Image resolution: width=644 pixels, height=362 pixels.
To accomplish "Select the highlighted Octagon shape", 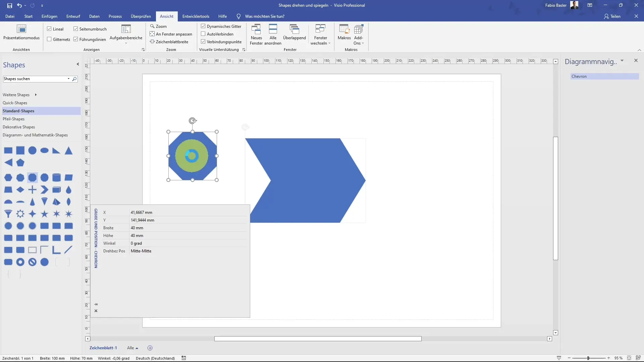I will point(32,177).
